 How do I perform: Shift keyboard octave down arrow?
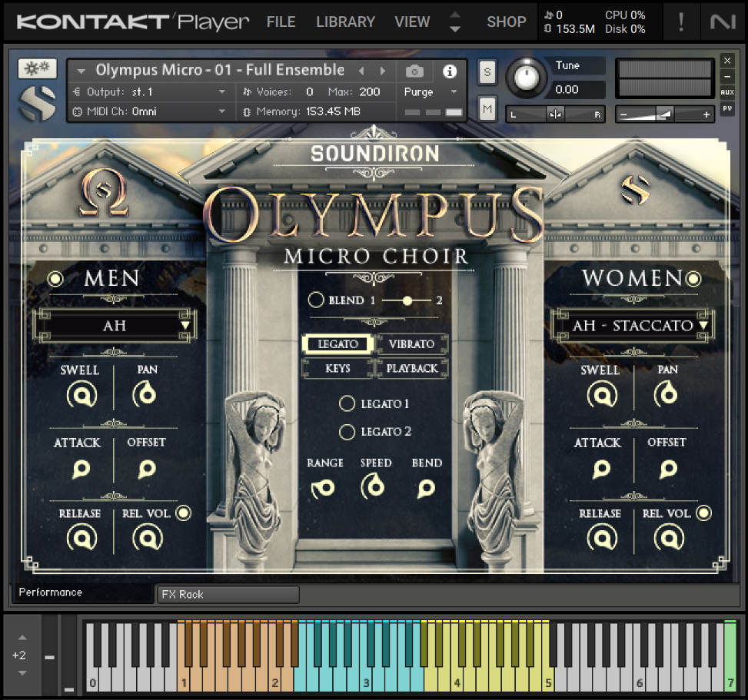coord(22,673)
